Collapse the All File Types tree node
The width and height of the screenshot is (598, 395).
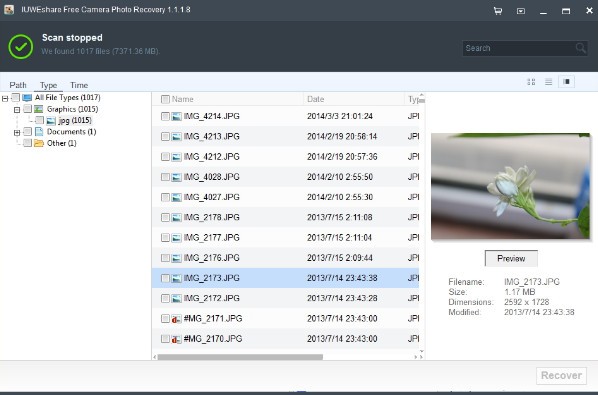coord(5,98)
